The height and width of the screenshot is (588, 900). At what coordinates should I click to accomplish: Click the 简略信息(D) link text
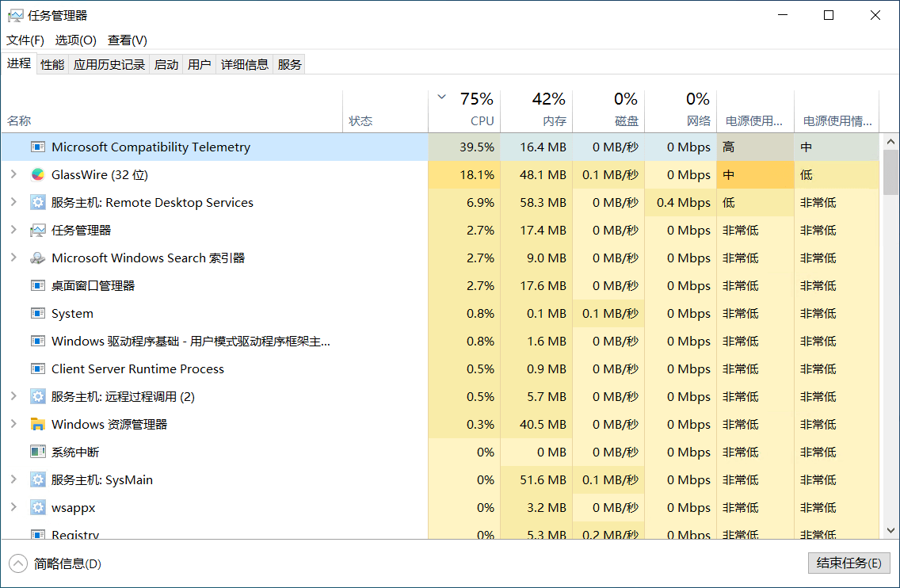tap(67, 564)
